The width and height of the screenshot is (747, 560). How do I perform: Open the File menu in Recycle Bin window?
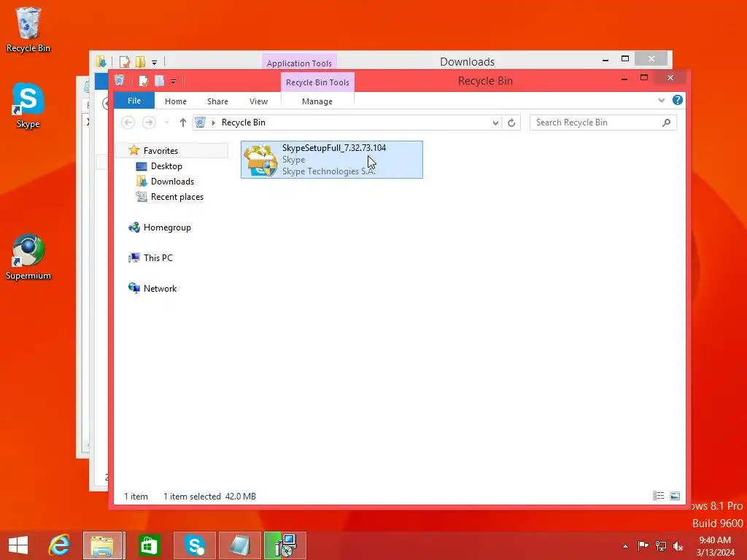134,101
